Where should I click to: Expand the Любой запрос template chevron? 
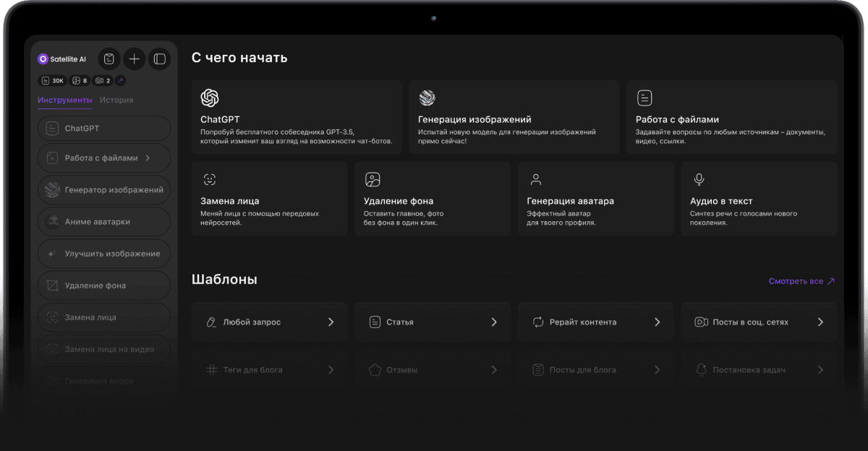tap(331, 322)
